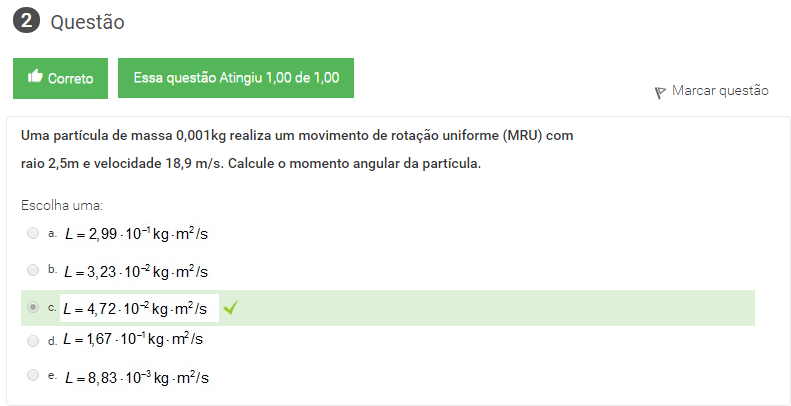Click the thumbs-up icon on Correto
The image size is (791, 406).
tap(36, 77)
